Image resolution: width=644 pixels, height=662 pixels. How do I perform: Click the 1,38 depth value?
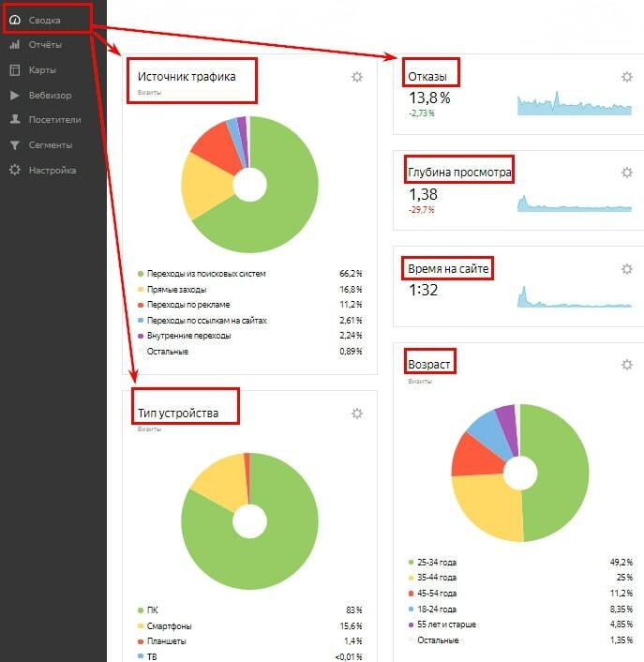423,195
